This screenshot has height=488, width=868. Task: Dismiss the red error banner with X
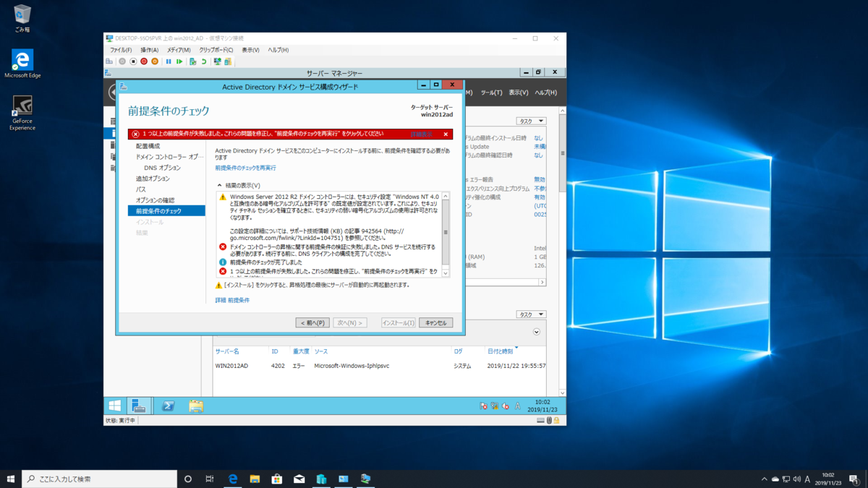point(446,134)
